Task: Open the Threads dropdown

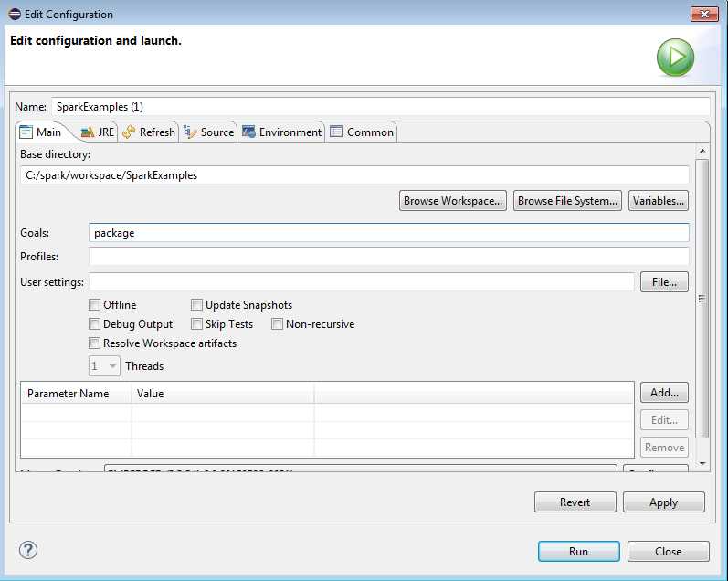Action: click(x=104, y=366)
